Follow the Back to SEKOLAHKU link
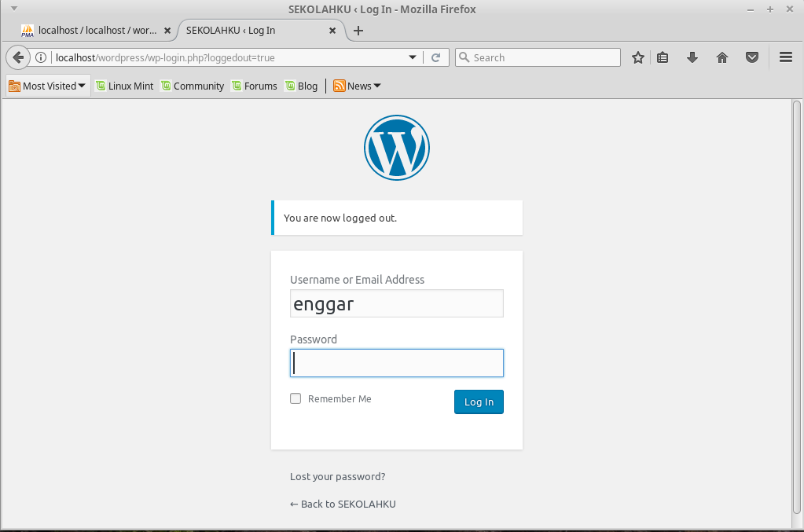The height and width of the screenshot is (532, 804). point(342,504)
